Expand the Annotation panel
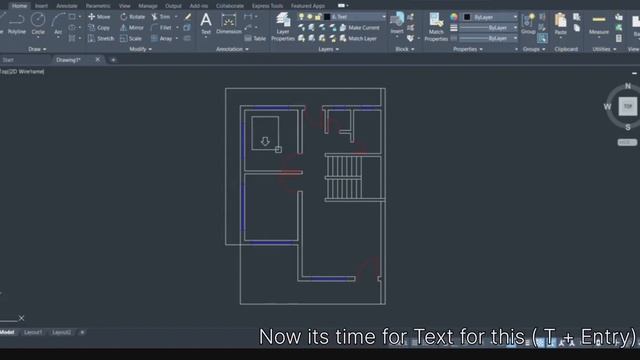 (x=232, y=49)
